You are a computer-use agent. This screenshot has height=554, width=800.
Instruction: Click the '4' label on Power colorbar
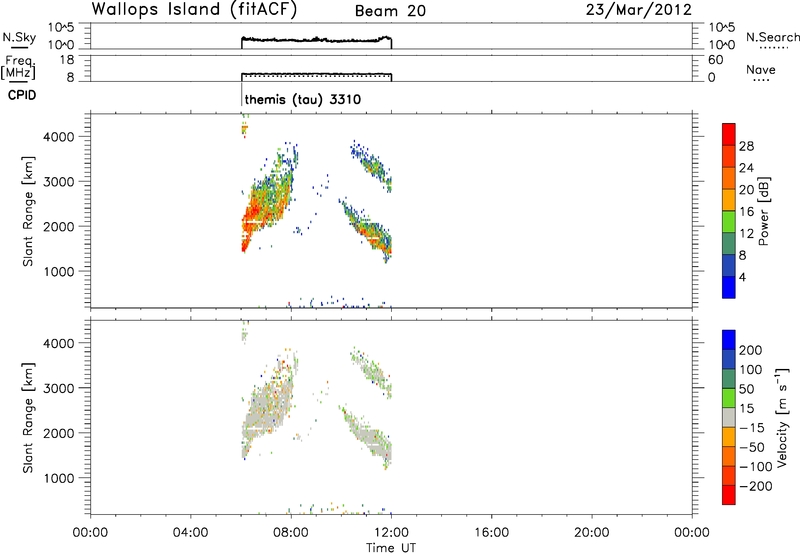[742, 277]
